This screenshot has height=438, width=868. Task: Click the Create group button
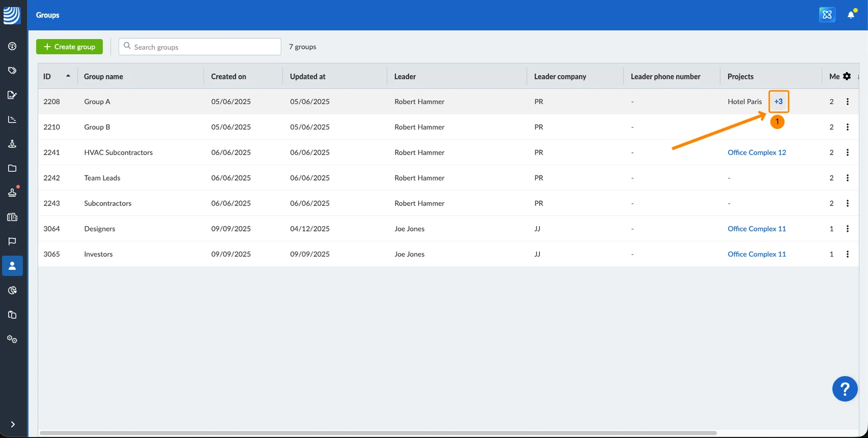tap(69, 47)
